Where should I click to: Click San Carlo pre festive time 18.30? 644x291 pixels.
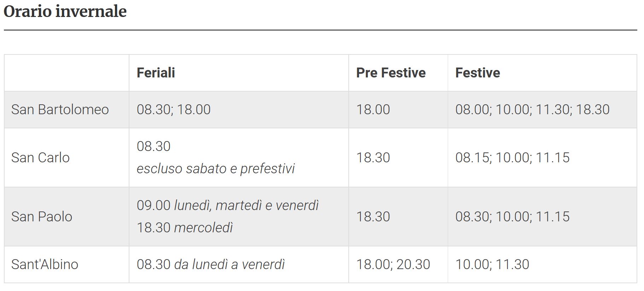(x=373, y=157)
